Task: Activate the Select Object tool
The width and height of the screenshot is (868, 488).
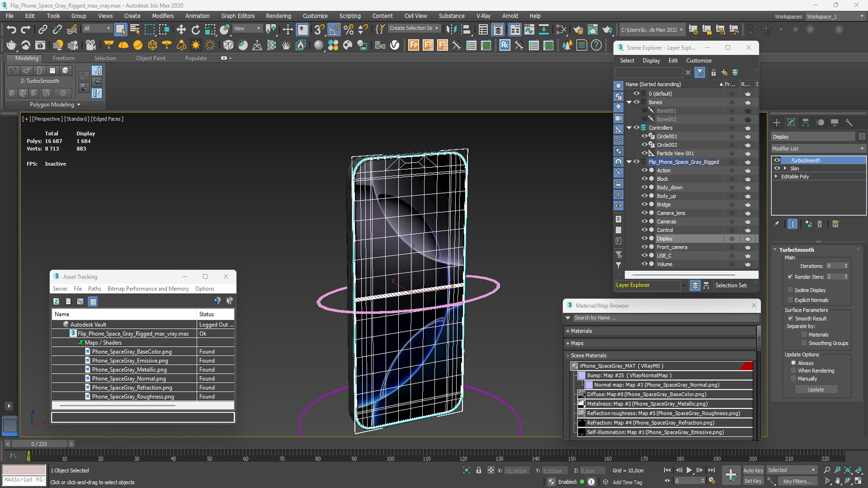Action: click(120, 30)
